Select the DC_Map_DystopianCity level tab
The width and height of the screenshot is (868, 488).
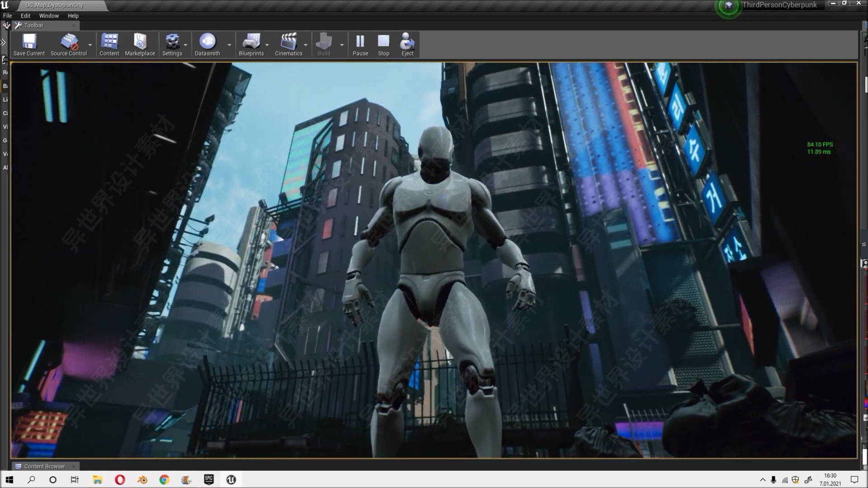click(x=54, y=5)
